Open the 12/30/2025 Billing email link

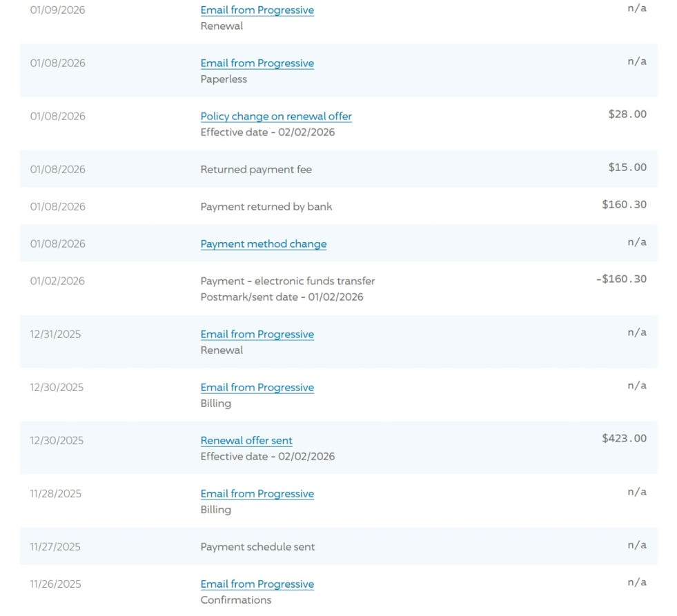point(257,388)
